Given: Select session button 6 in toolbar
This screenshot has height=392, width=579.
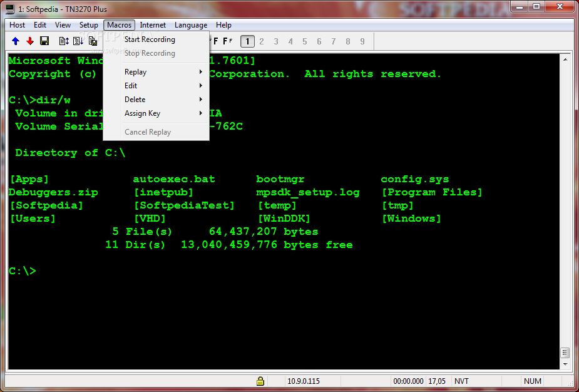Looking at the screenshot, I should click(319, 41).
